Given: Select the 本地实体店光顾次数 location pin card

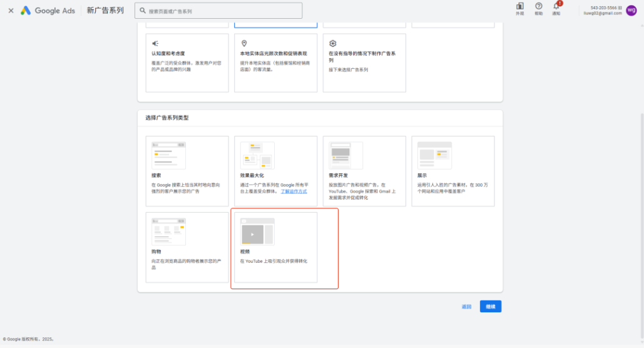Looking at the screenshot, I should click(x=275, y=63).
